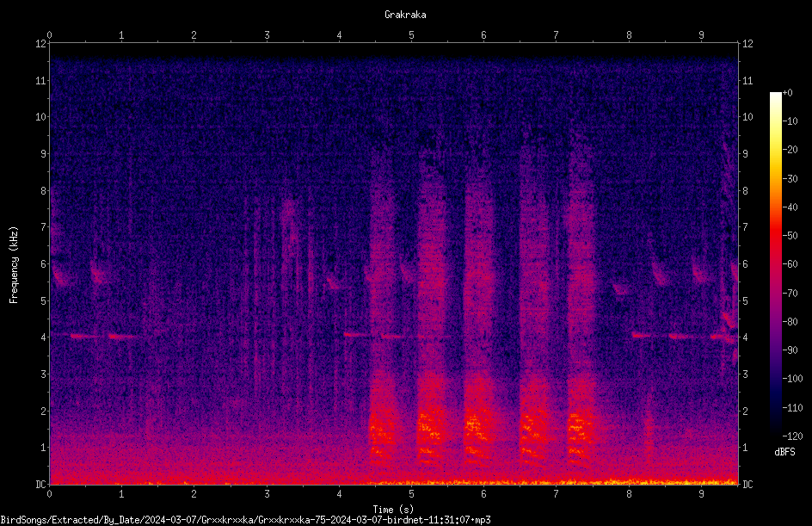The width and height of the screenshot is (812, 526).
Task: Click the 0 second mark on the bottom time axis
Action: 49,494
